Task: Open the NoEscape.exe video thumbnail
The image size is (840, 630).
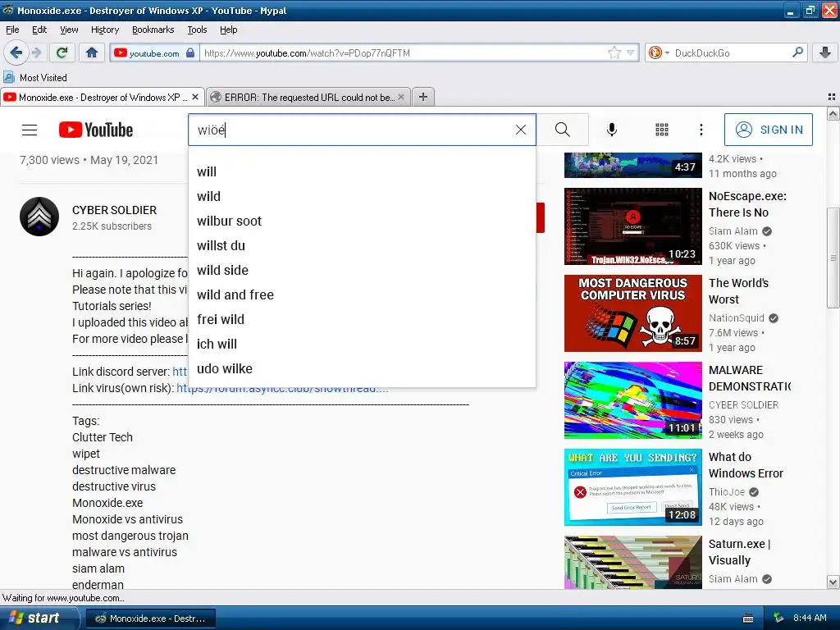Action: [632, 226]
